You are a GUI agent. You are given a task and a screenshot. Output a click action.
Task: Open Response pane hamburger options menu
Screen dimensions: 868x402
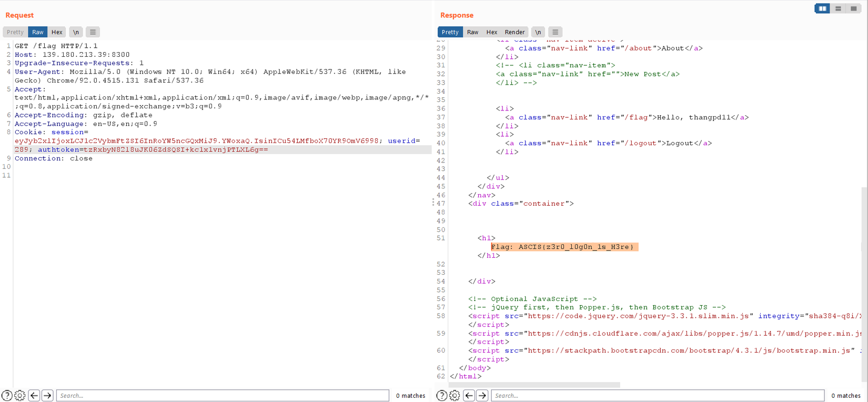click(x=555, y=32)
